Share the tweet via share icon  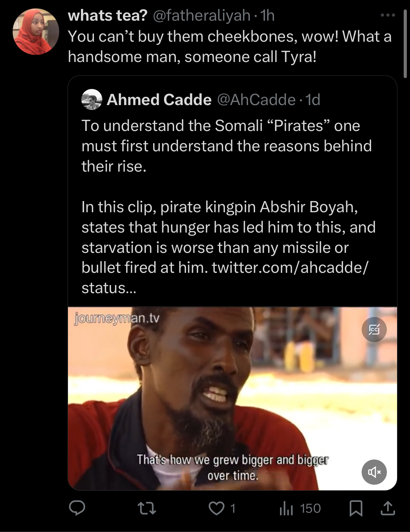(388, 508)
